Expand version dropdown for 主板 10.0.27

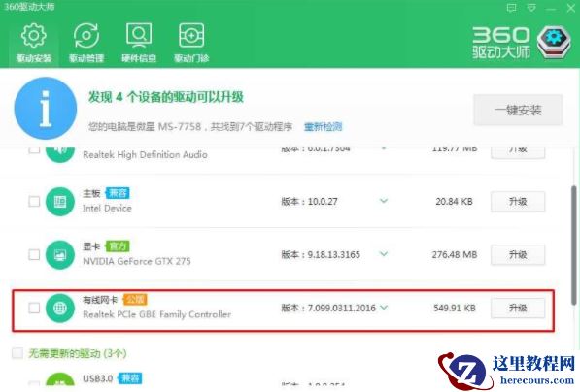tap(384, 201)
